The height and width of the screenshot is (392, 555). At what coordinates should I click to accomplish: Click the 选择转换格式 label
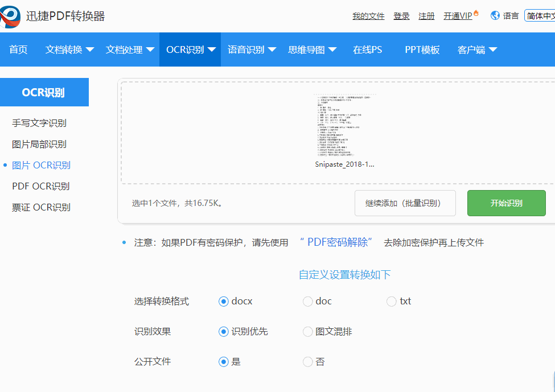point(162,302)
